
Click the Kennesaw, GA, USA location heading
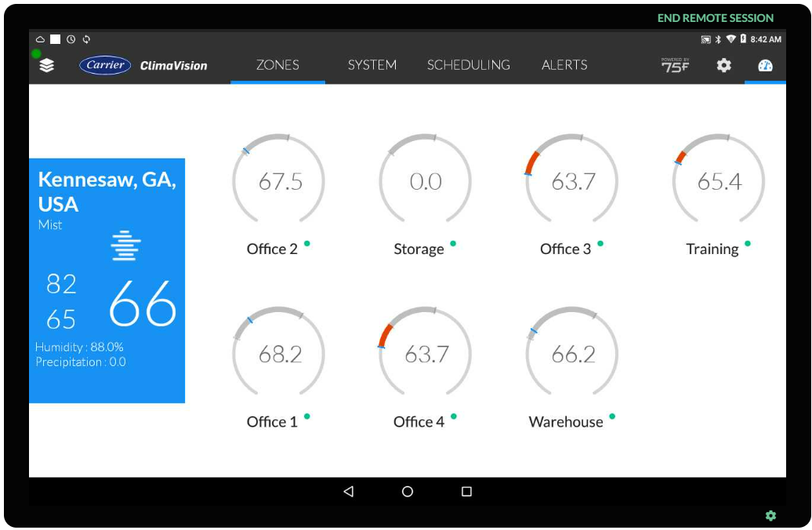pyautogui.click(x=107, y=191)
